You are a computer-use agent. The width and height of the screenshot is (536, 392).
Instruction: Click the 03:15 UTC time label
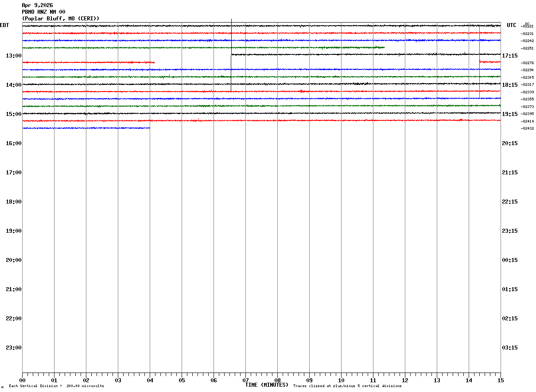pyautogui.click(x=510, y=348)
